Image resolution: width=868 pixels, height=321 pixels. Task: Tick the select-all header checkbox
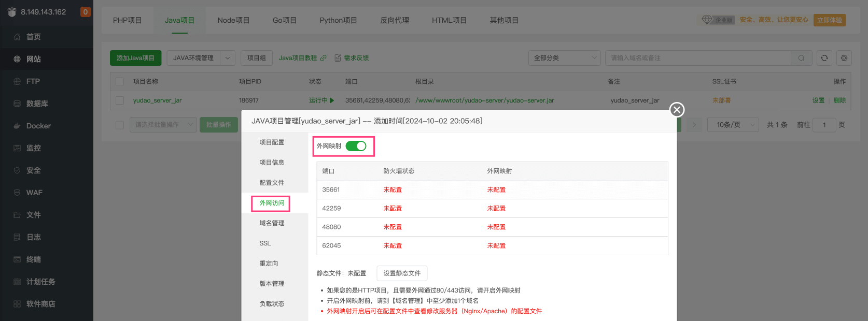pyautogui.click(x=120, y=81)
